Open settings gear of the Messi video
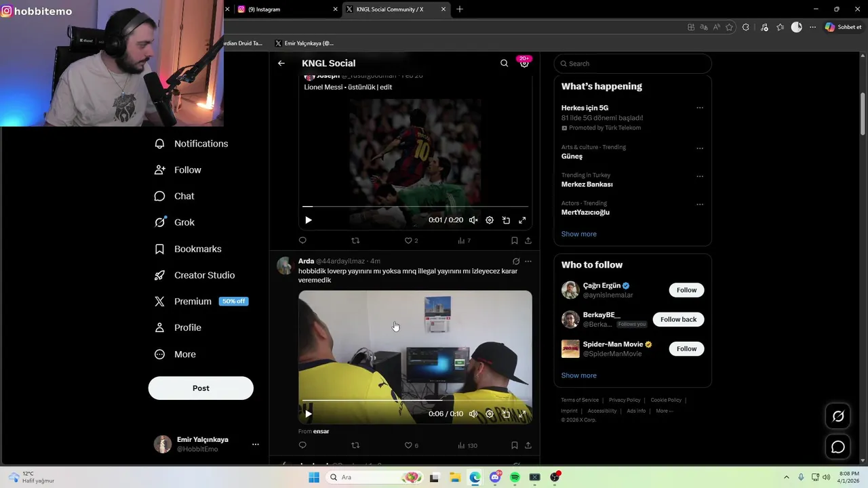Viewport: 868px width, 488px height. click(x=490, y=220)
